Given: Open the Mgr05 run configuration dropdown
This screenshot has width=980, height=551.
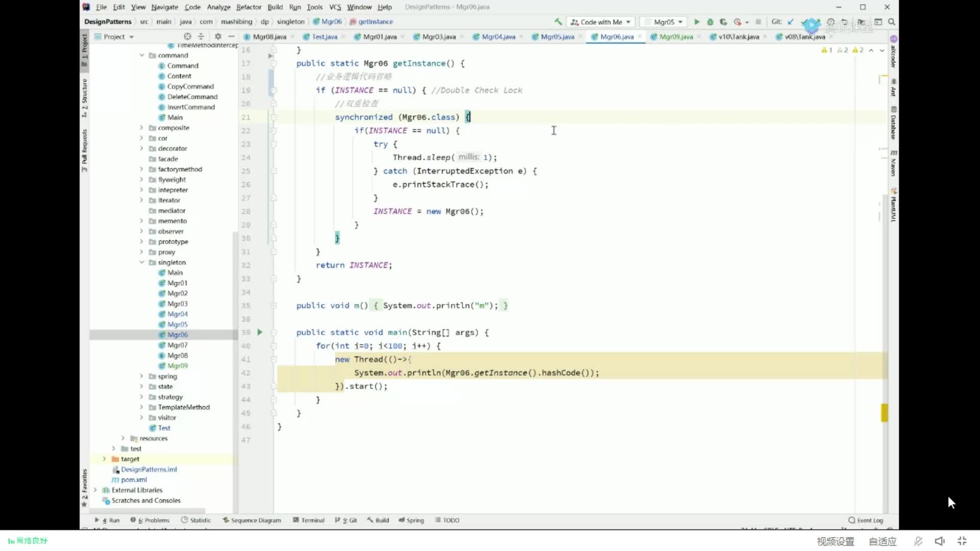Looking at the screenshot, I should [x=664, y=22].
